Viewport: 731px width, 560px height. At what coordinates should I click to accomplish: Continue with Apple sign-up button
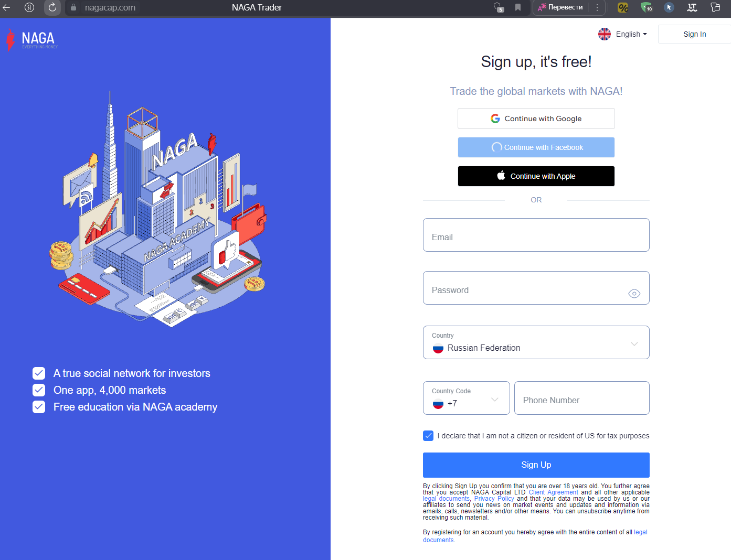click(536, 176)
